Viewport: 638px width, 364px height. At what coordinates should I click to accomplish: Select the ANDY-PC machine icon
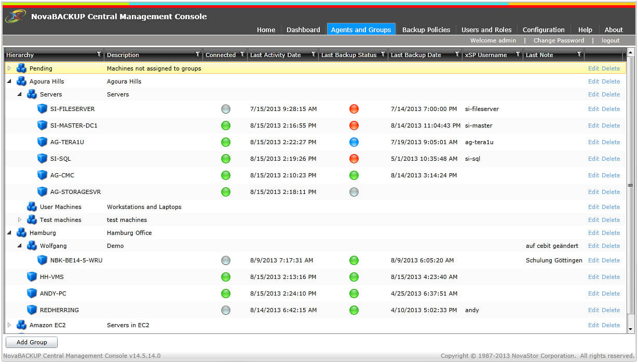click(x=32, y=293)
